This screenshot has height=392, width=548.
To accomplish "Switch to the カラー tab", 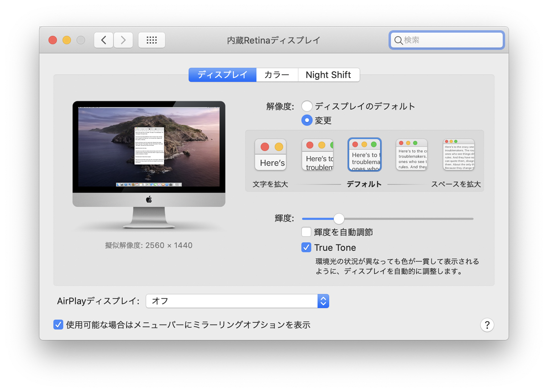I will 277,75.
